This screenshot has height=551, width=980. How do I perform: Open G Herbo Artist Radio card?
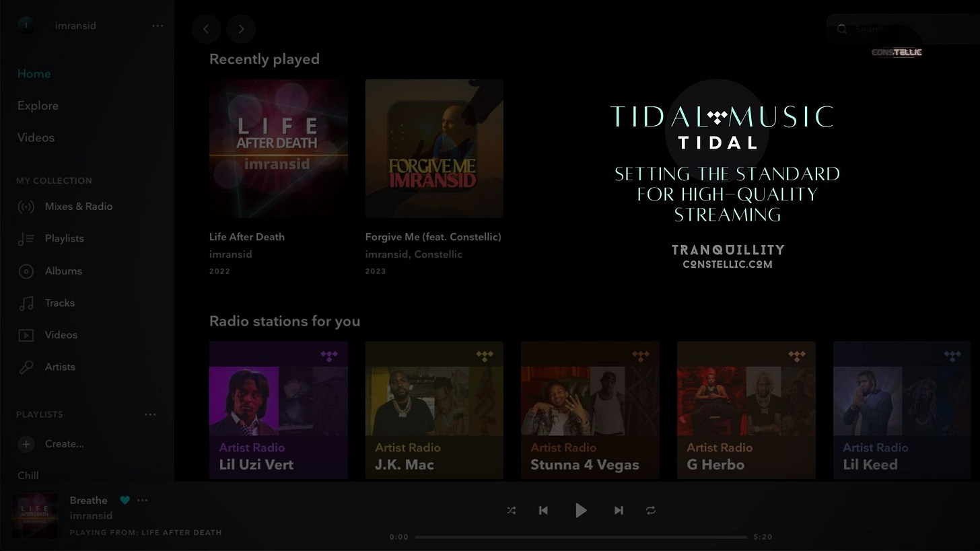(x=746, y=410)
